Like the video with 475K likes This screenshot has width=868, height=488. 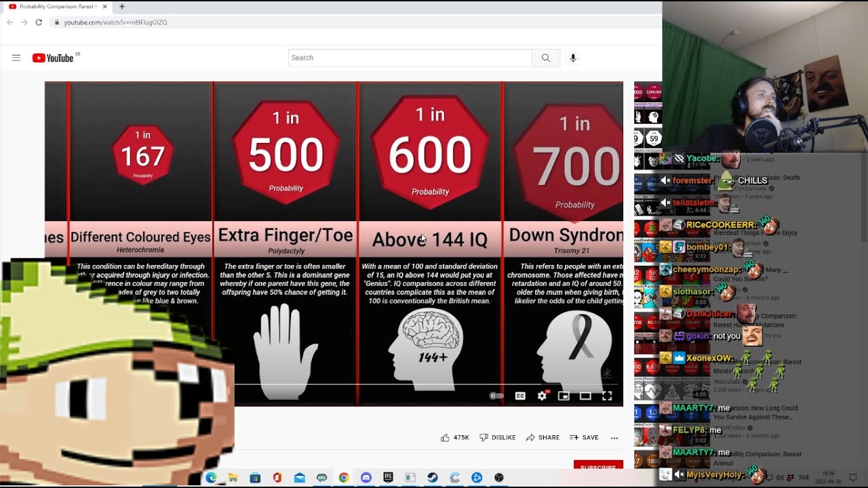(x=455, y=438)
